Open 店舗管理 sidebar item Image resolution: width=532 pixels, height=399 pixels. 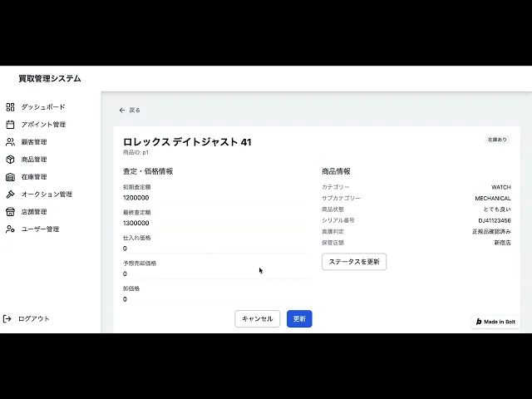[34, 212]
